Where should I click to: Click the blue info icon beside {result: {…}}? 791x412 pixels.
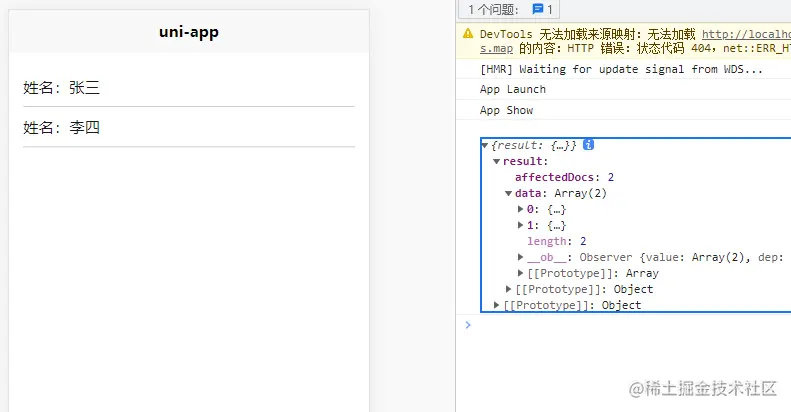coord(588,145)
